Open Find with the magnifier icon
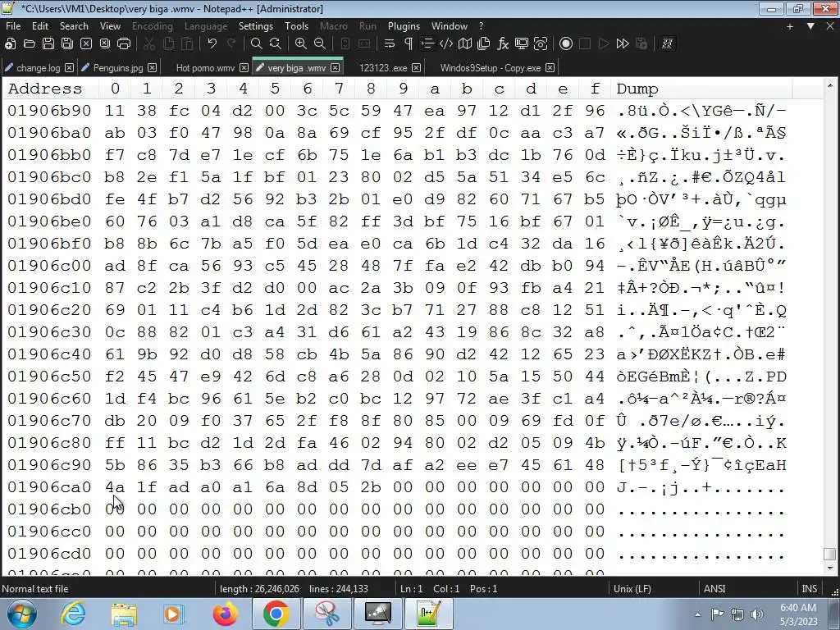Screen dimensions: 840x630 [x=256, y=44]
